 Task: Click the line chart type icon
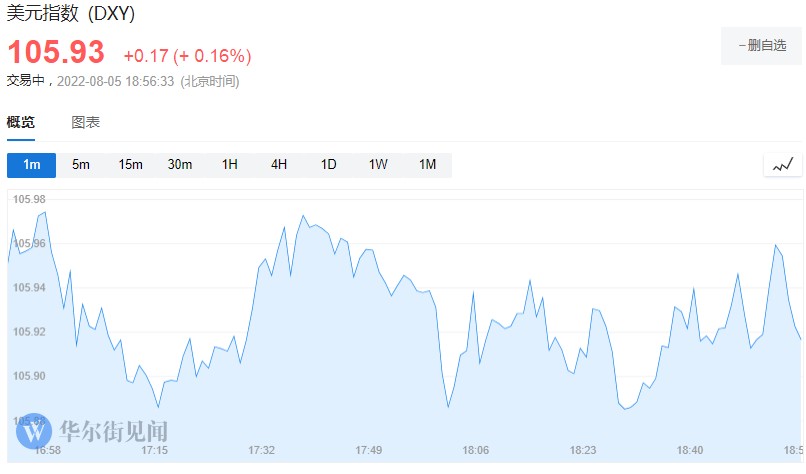coord(783,165)
